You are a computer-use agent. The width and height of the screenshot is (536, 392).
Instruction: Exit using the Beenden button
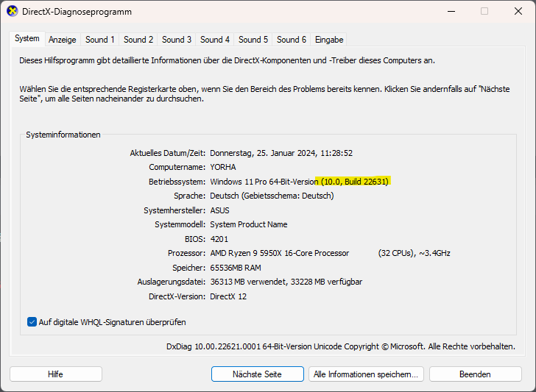pyautogui.click(x=475, y=374)
